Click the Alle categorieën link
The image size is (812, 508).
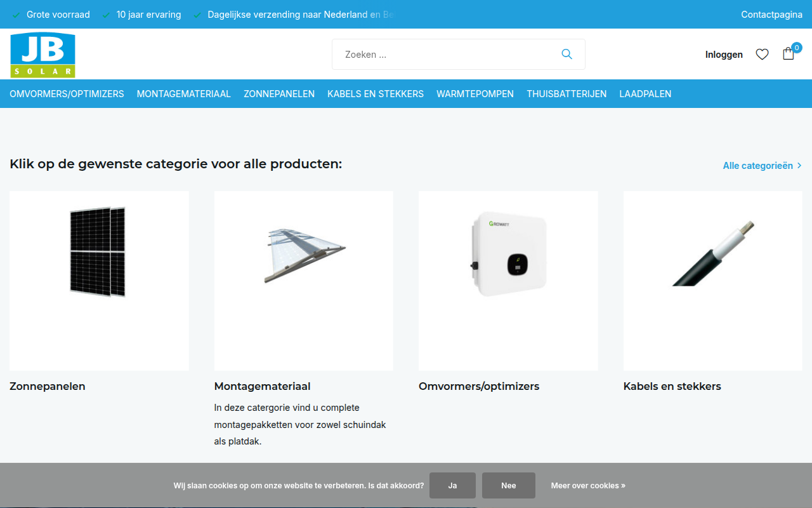tap(758, 166)
